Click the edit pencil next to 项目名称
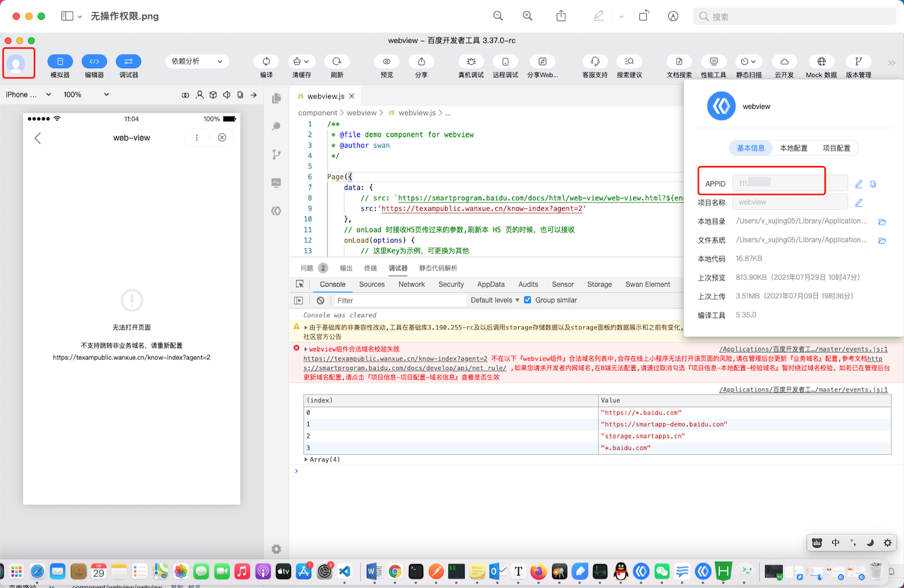The image size is (904, 588). (859, 203)
